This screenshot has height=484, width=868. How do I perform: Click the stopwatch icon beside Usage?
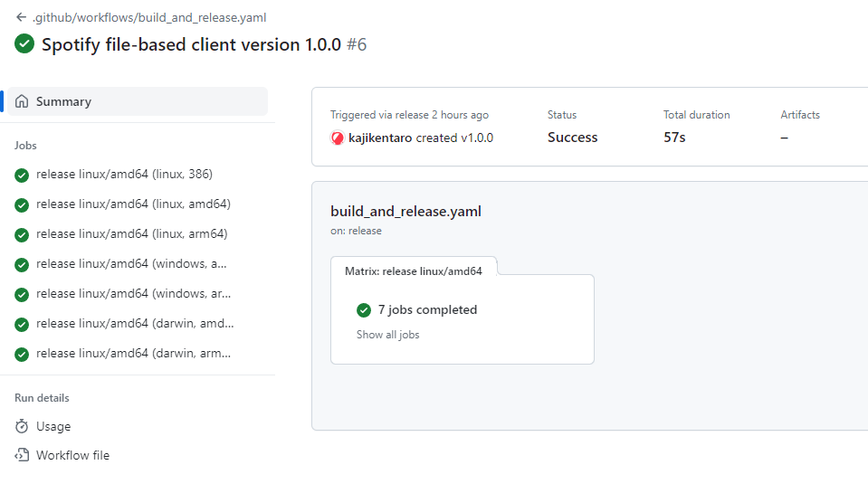[x=22, y=426]
